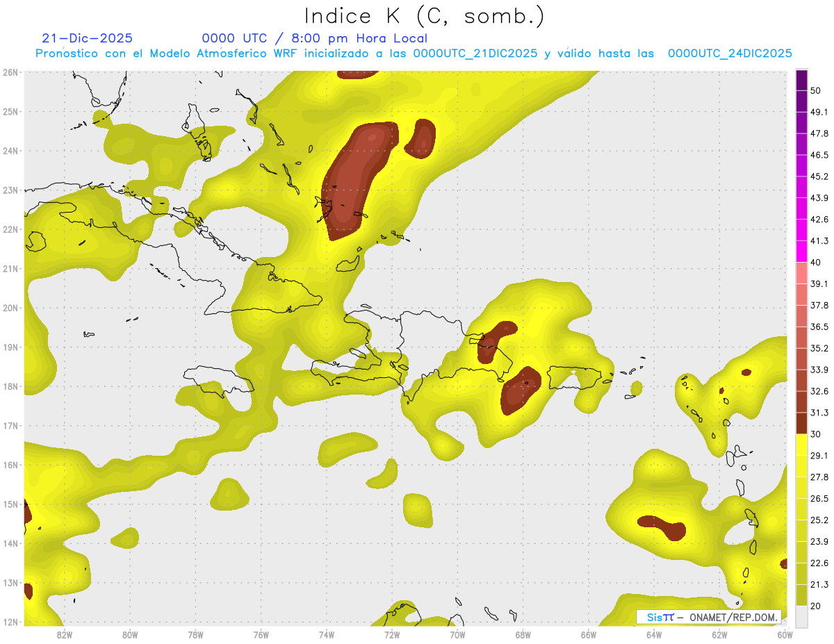Image resolution: width=834 pixels, height=644 pixels.
Task: Click the '33.9' colorbar label
Action: click(819, 370)
